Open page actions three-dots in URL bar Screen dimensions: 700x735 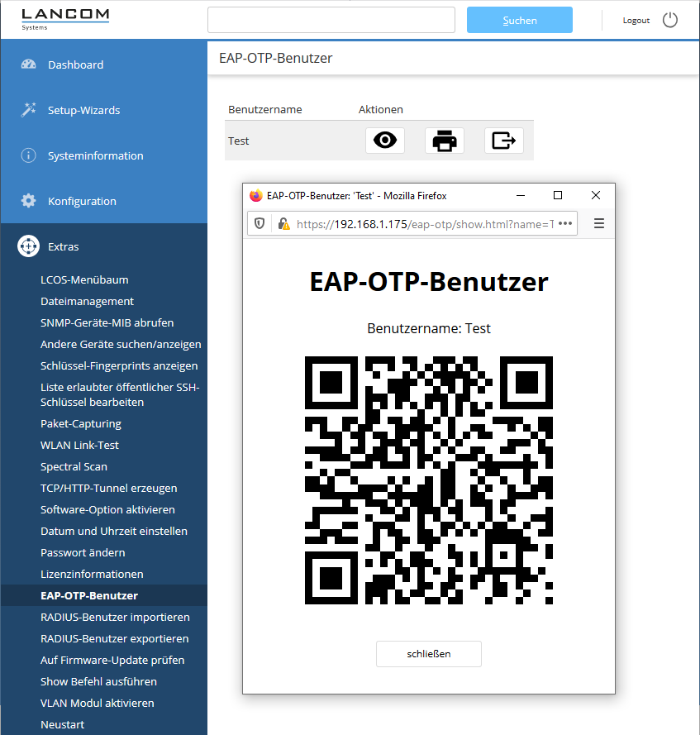(x=566, y=223)
